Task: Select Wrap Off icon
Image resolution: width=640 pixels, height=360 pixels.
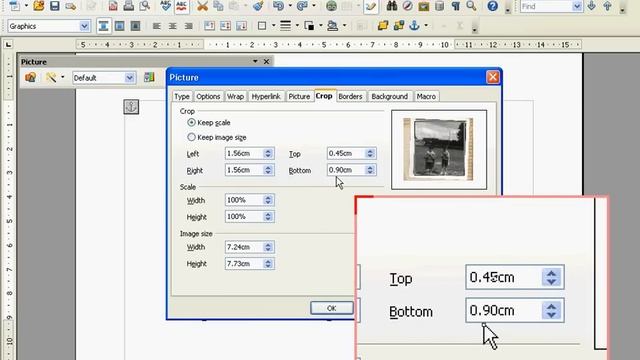Action: (104, 26)
